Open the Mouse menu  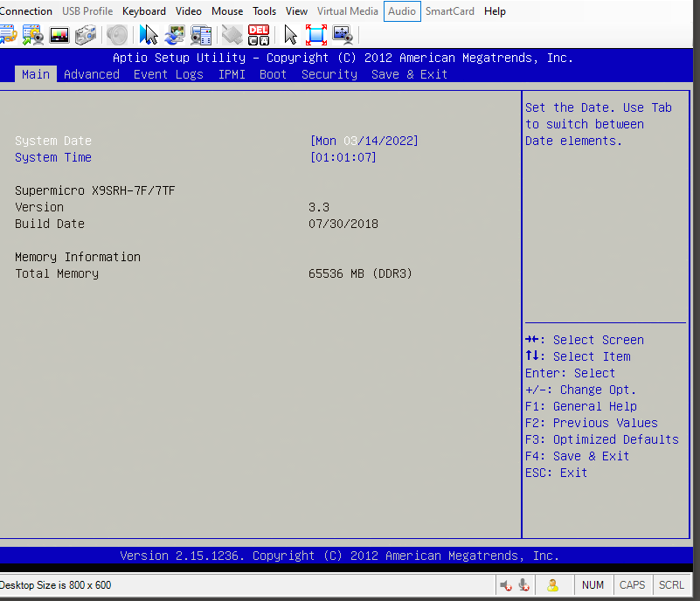tap(227, 11)
